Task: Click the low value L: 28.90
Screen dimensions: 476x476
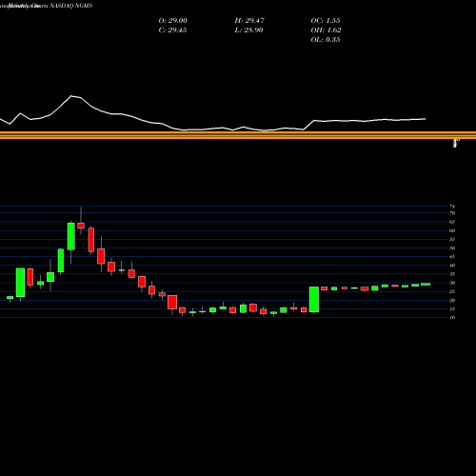Action: (x=248, y=30)
